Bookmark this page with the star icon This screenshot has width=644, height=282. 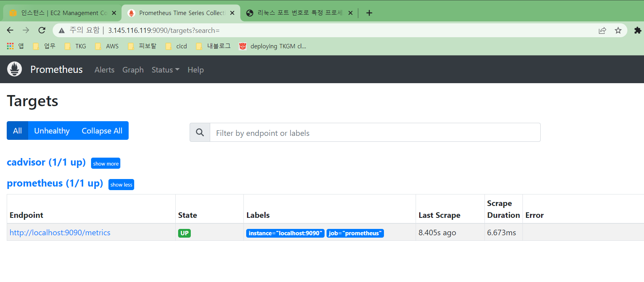point(618,30)
